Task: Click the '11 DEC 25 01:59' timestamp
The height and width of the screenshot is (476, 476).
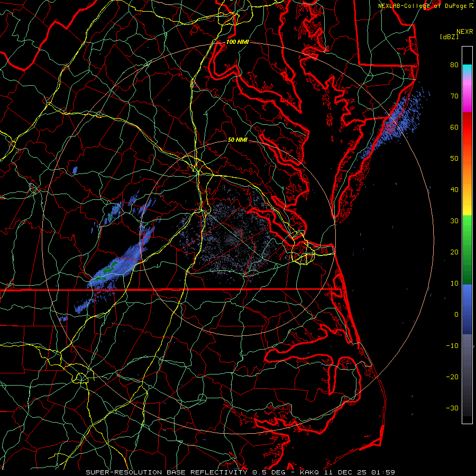Action: coord(361,472)
